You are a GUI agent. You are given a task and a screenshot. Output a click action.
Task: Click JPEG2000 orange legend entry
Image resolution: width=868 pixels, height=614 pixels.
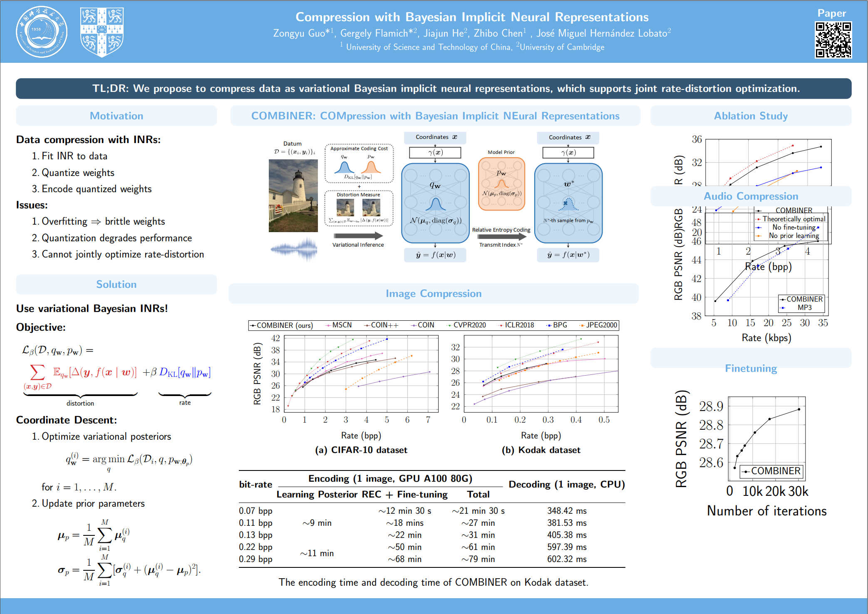point(598,325)
